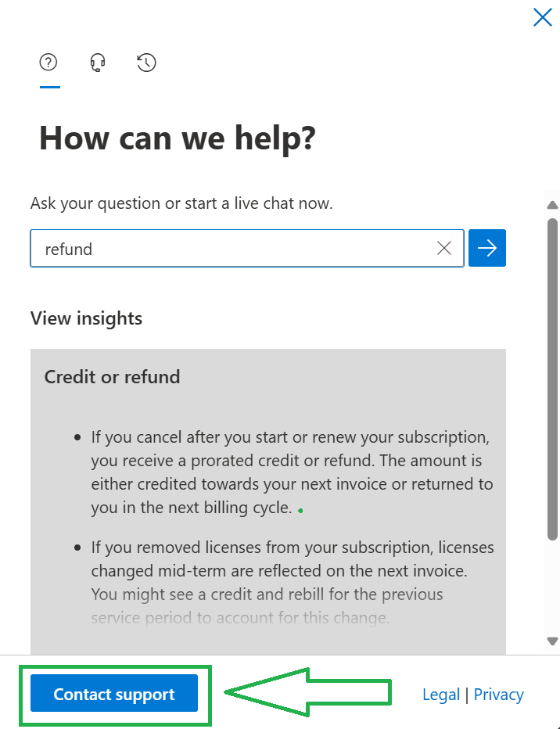The image size is (560, 729).
Task: Click the Contact support button
Action: [x=114, y=693]
